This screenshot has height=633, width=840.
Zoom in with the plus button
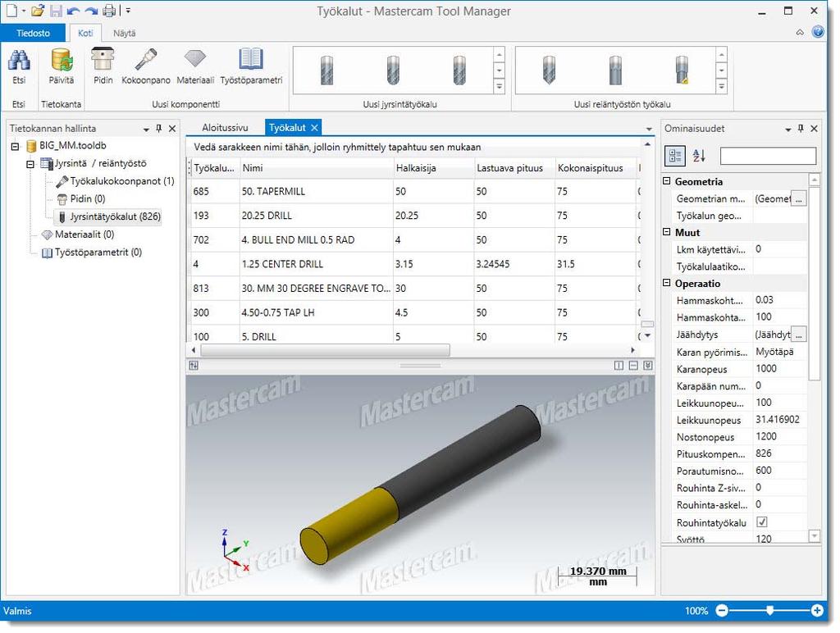point(817,610)
